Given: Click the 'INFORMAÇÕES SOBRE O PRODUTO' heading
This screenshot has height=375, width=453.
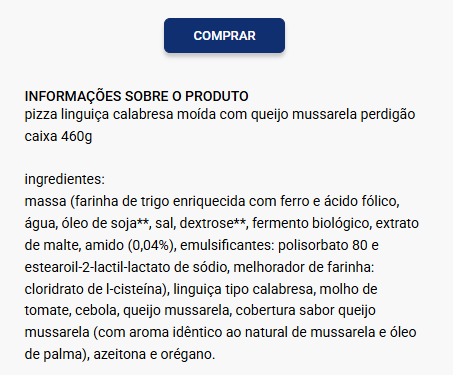Looking at the screenshot, I should coord(136,96).
